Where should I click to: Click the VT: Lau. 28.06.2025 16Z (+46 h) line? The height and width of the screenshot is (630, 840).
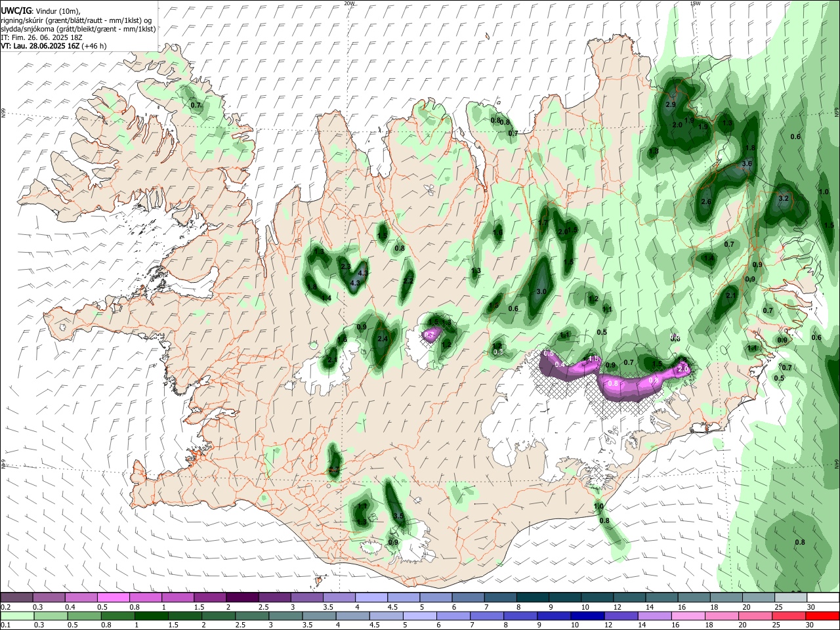coord(54,46)
